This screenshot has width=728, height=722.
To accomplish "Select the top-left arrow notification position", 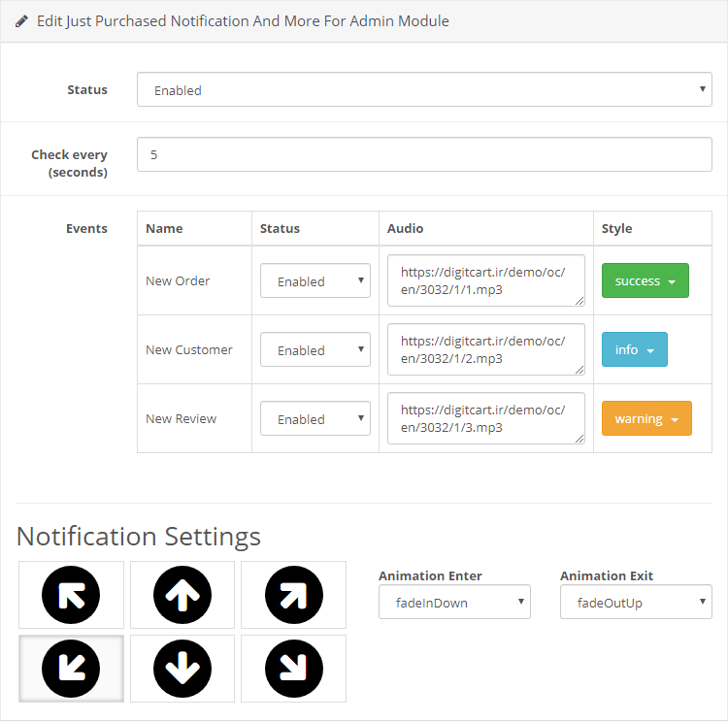I will click(71, 595).
